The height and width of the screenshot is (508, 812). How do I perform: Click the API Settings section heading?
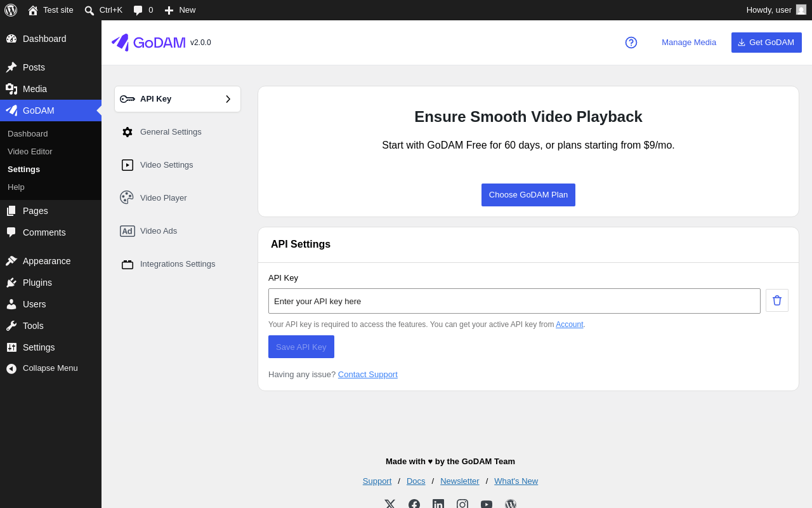(x=301, y=244)
